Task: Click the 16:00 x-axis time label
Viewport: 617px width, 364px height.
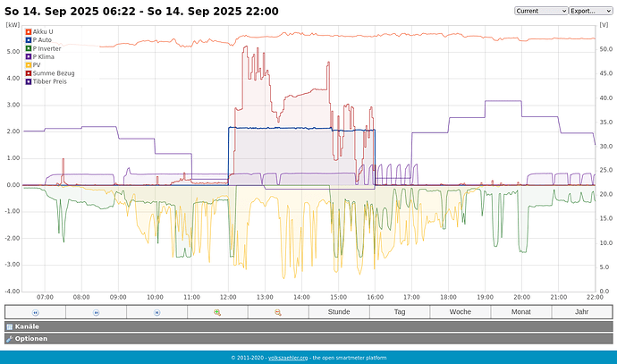Action: (x=375, y=297)
